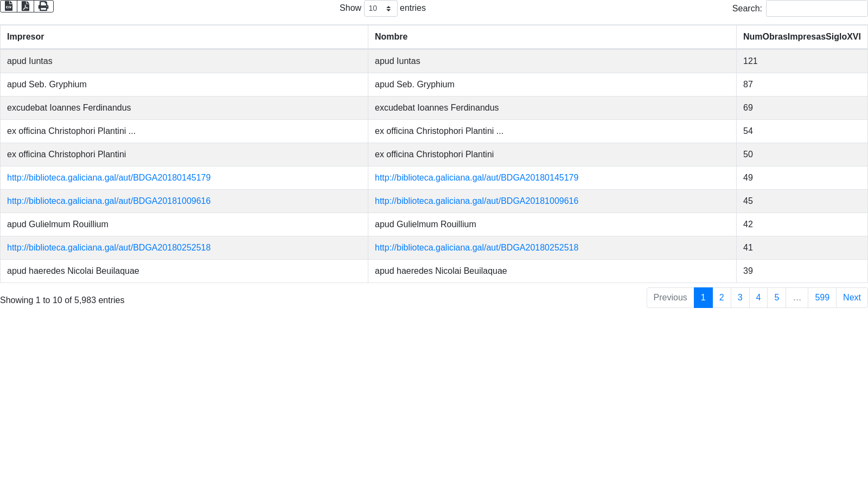
Task: Open BDGA20180252518 link in Impresor column
Action: click(108, 248)
